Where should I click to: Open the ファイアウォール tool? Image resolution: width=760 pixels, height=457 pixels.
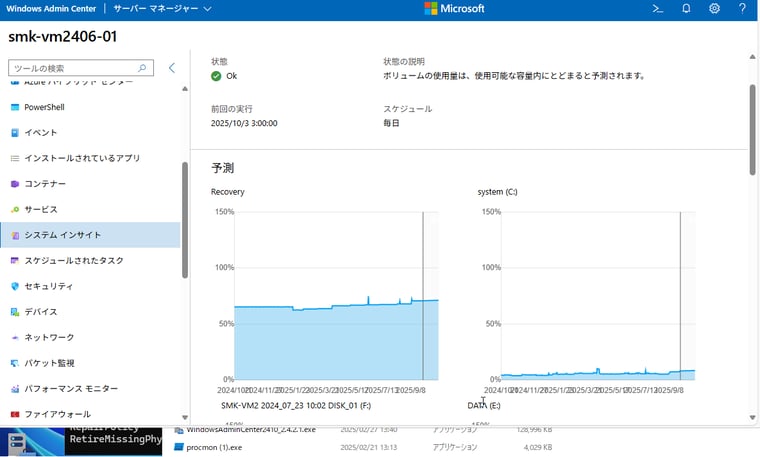click(90, 414)
